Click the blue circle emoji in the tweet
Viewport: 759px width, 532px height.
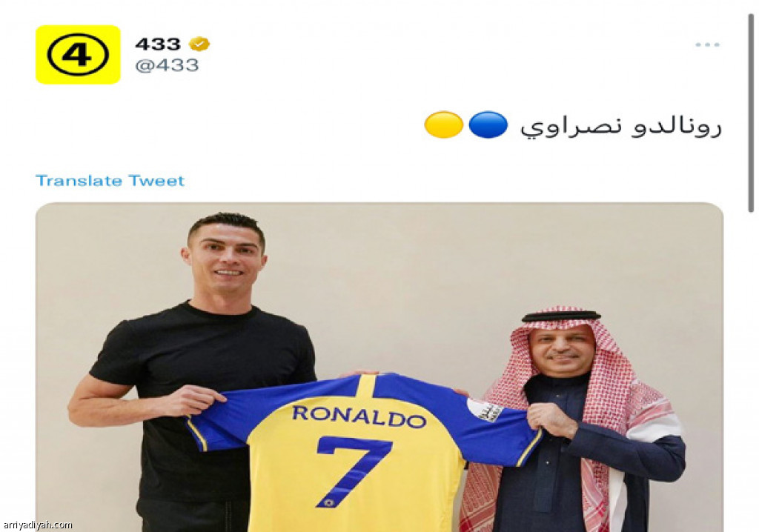coord(488,125)
